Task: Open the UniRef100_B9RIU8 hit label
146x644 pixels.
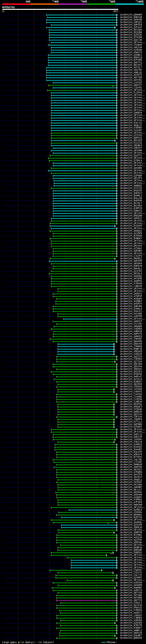Action: point(131,17)
